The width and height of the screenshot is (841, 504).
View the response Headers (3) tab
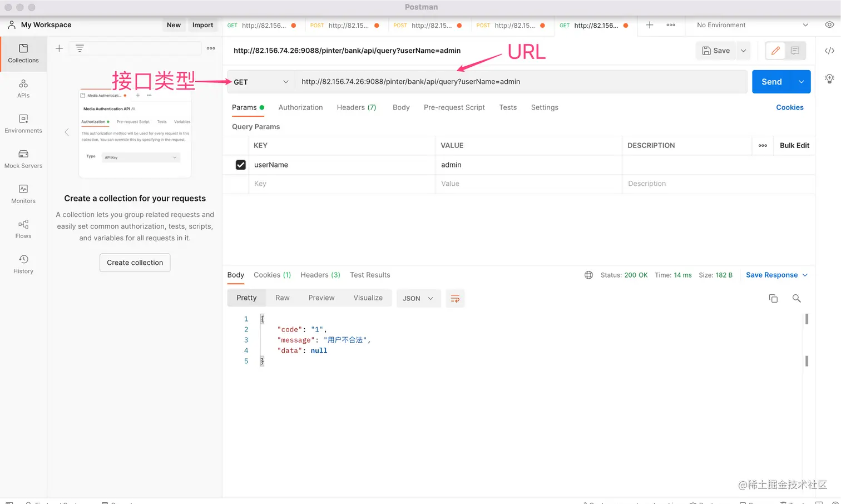coord(320,275)
